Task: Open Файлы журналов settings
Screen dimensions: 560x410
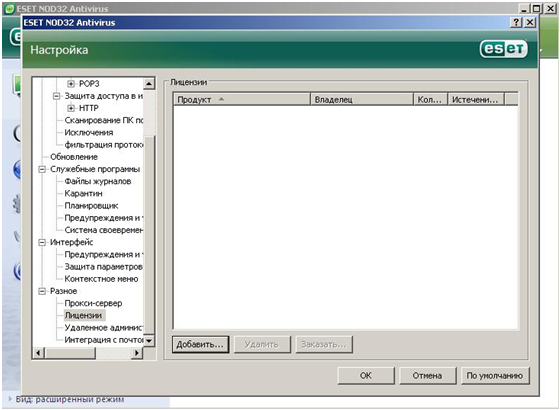Action: 98,181
